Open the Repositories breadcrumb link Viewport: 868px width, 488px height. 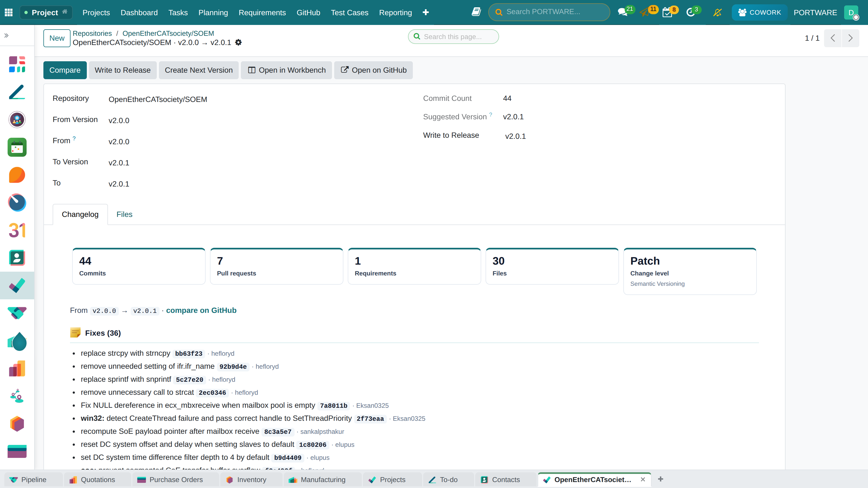click(x=92, y=33)
